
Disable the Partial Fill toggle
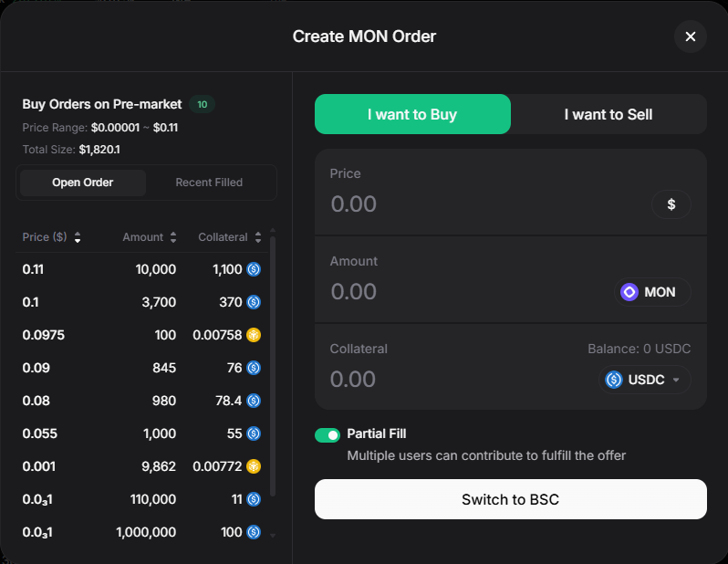pyautogui.click(x=327, y=435)
